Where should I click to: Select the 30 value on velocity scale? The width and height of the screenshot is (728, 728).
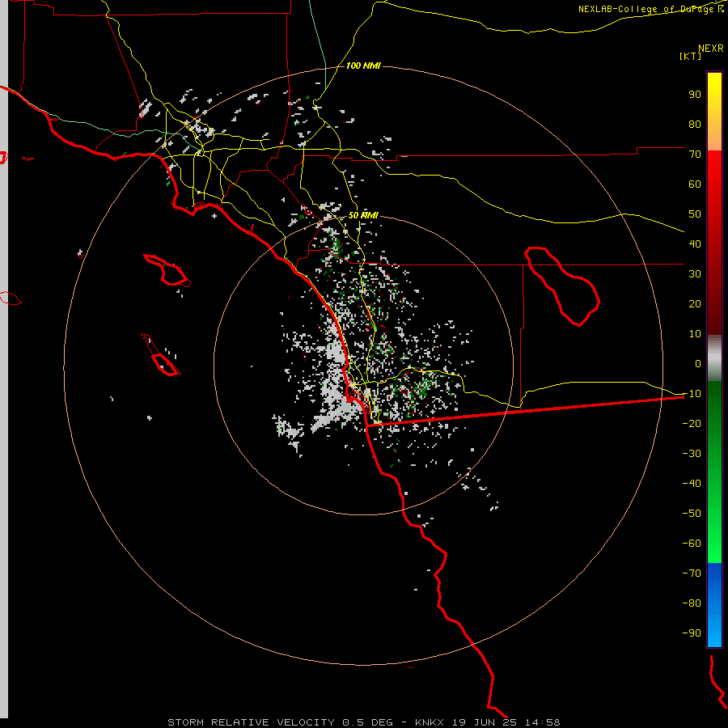point(695,274)
